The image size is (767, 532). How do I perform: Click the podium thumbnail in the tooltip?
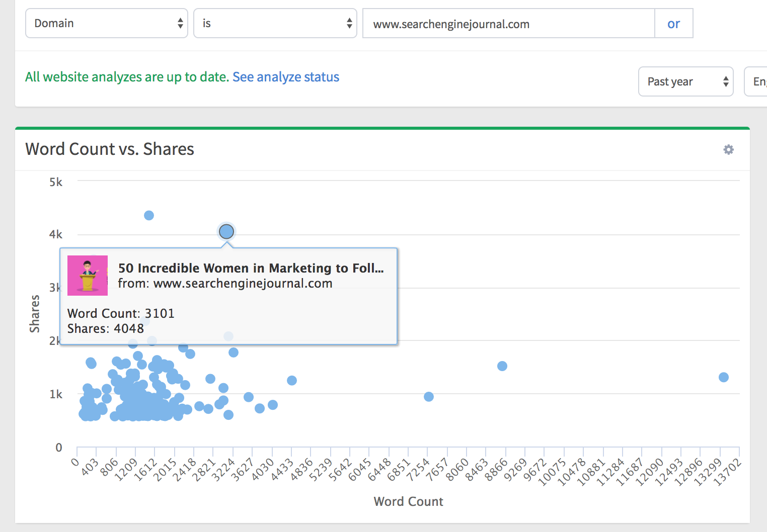click(x=88, y=275)
